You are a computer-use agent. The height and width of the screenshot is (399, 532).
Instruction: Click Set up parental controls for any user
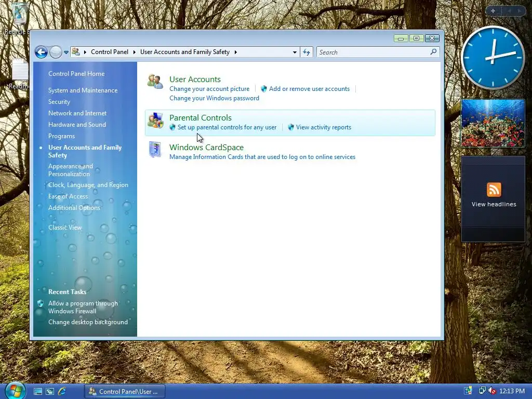[227, 127]
